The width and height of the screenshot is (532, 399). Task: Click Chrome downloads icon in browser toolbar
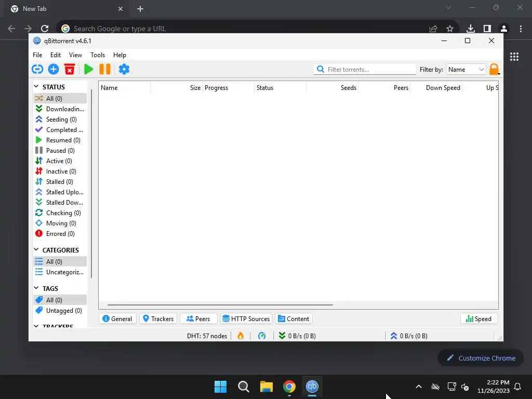(x=471, y=29)
